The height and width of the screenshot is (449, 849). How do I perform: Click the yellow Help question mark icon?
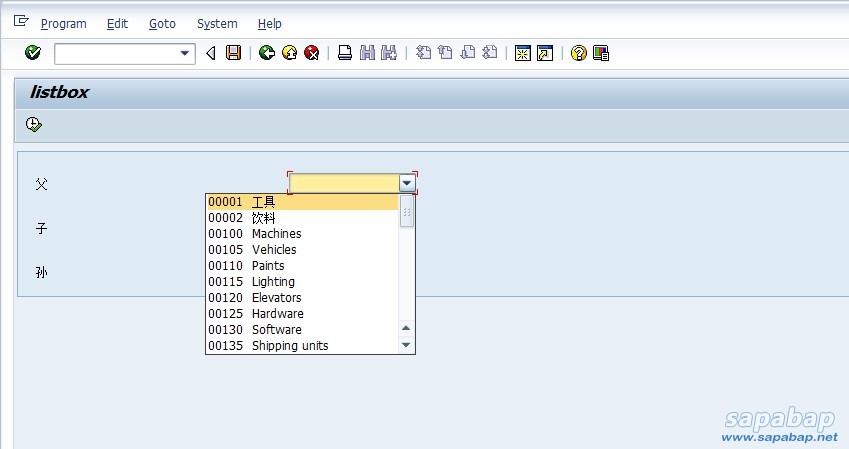pos(578,53)
